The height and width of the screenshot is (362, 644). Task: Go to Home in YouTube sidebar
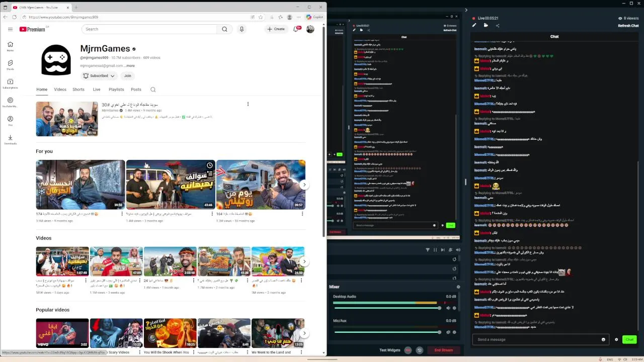10,46
